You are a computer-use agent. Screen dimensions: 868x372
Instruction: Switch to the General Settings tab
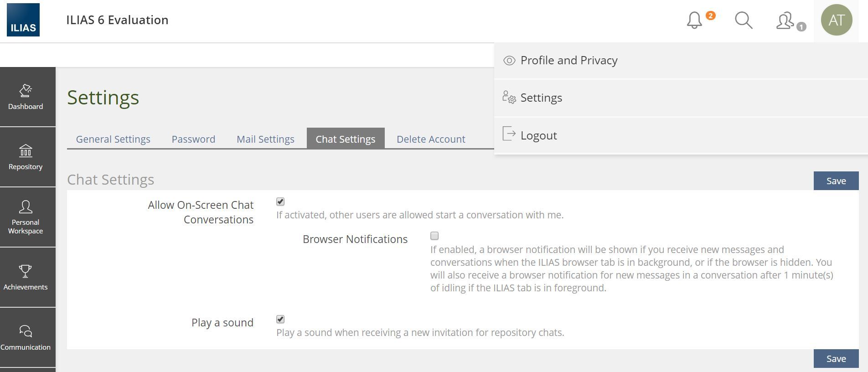click(113, 139)
